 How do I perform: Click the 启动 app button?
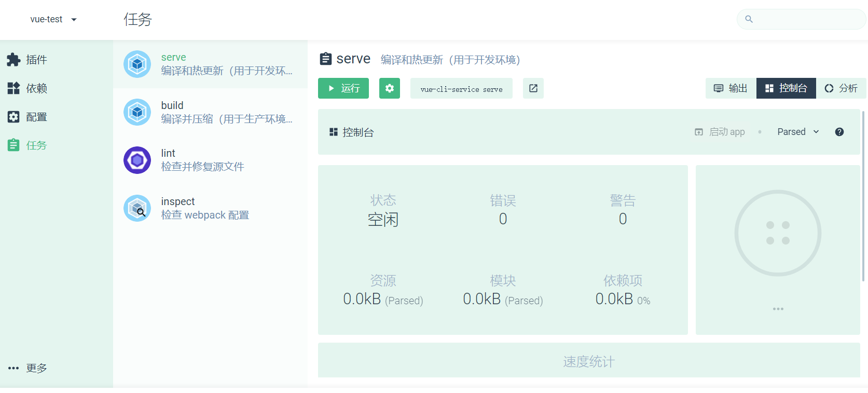[720, 132]
